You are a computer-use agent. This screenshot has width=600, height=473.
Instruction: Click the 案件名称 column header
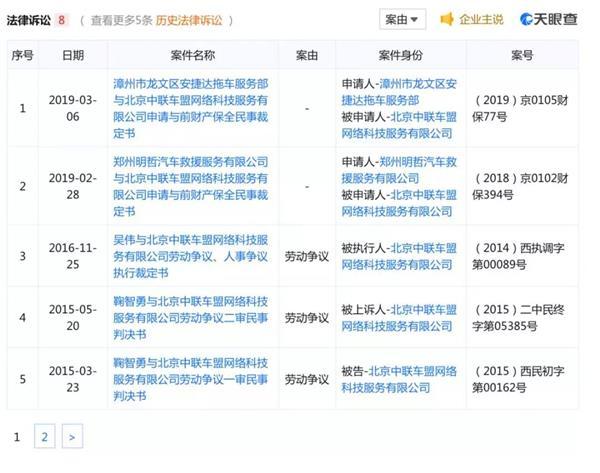point(193,55)
